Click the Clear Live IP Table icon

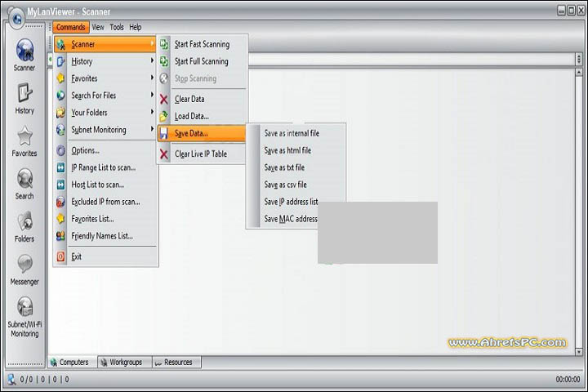pos(164,154)
